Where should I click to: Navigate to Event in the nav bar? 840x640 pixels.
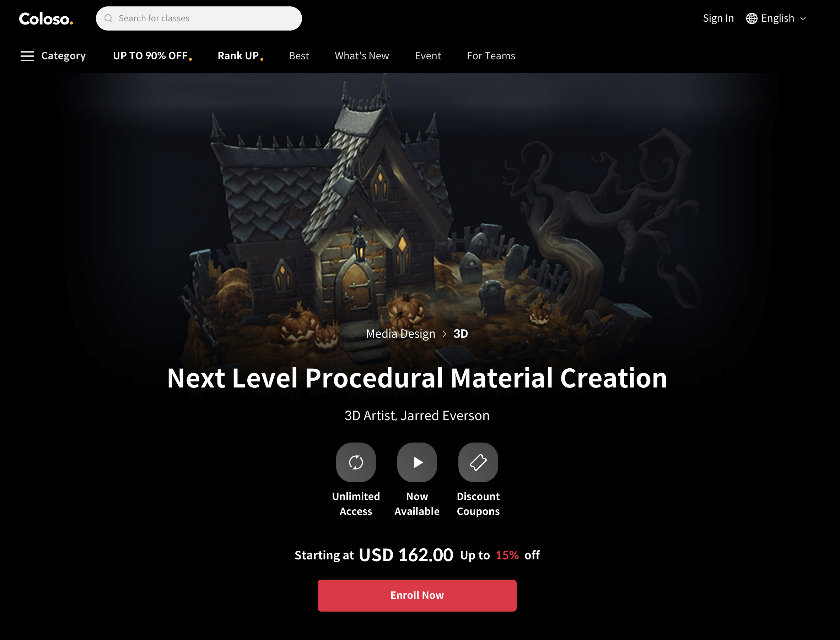427,56
